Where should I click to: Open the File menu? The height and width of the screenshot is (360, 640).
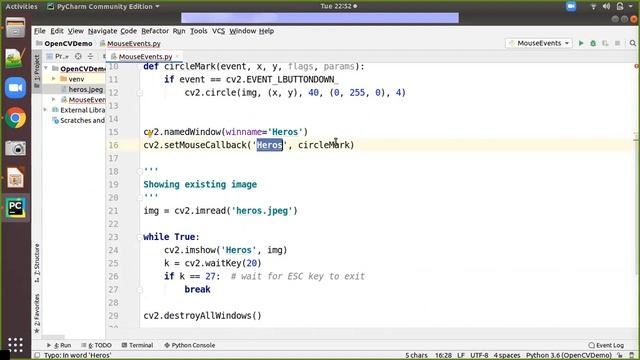[x=40, y=31]
